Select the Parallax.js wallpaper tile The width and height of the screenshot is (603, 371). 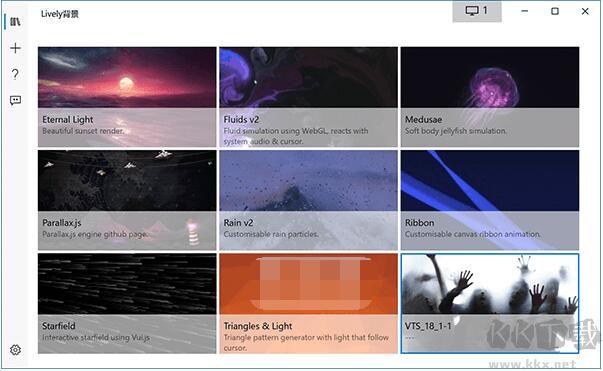127,200
